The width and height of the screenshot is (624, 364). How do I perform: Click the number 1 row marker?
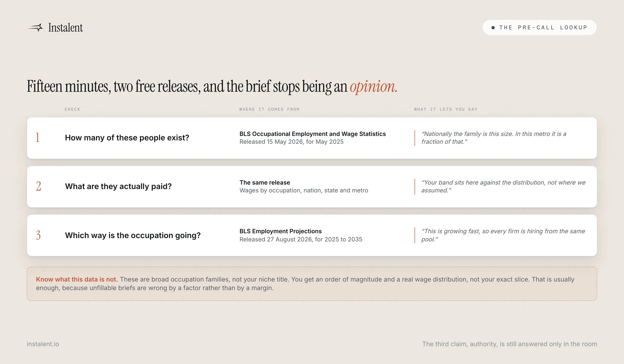[x=38, y=138]
